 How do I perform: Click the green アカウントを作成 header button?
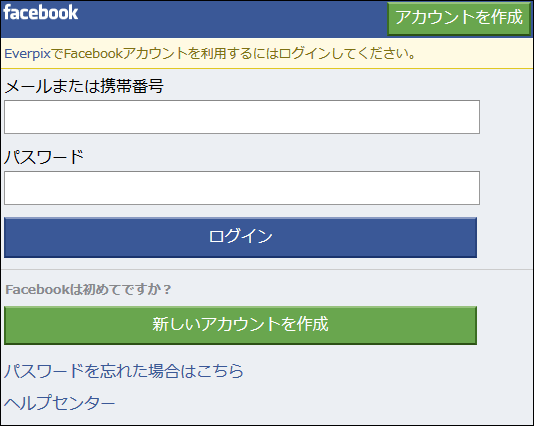[x=459, y=18]
